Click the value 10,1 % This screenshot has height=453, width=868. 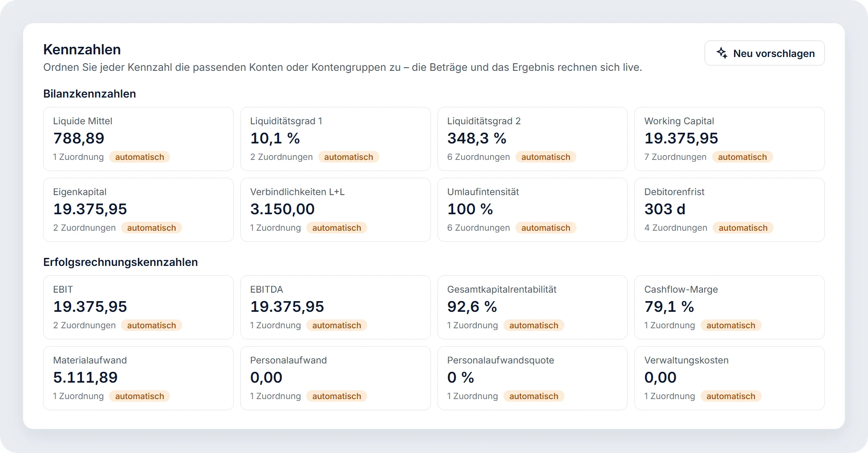pos(275,138)
